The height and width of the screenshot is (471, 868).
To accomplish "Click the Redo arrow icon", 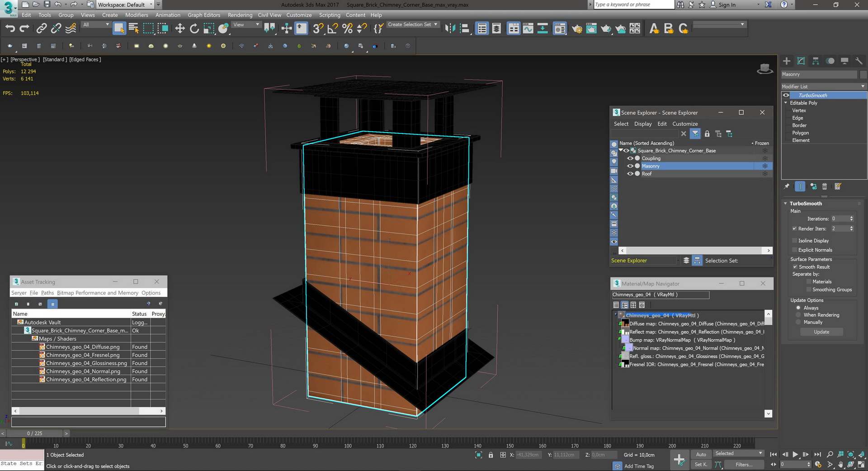I will 24,29.
